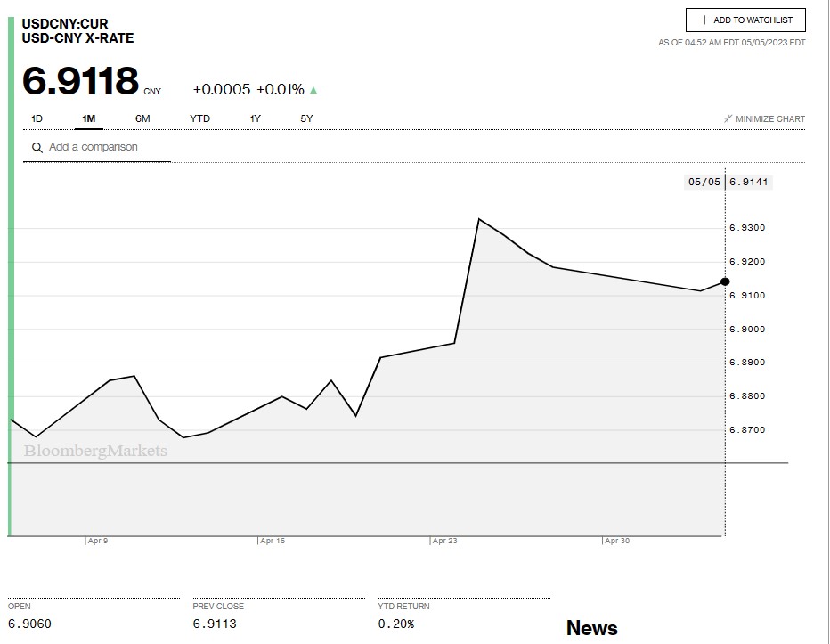The image size is (830, 644).
Task: Click the 05/05 date tooltip label
Action: 704,182
